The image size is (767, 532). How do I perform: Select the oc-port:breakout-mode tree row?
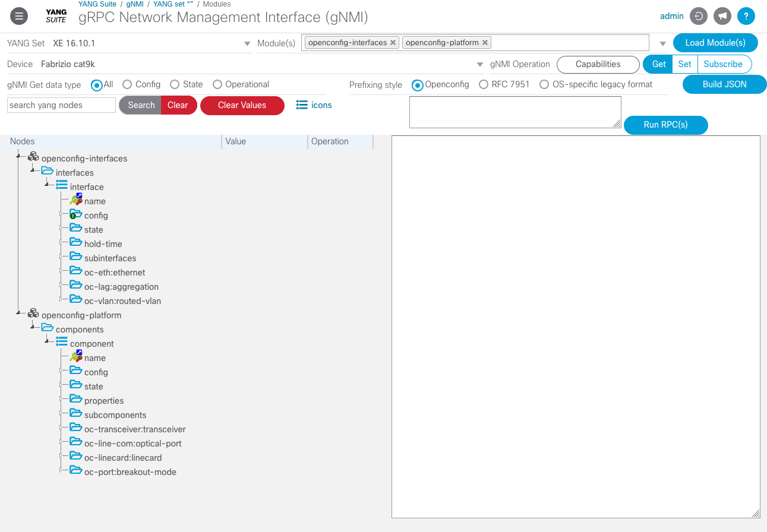tap(130, 472)
